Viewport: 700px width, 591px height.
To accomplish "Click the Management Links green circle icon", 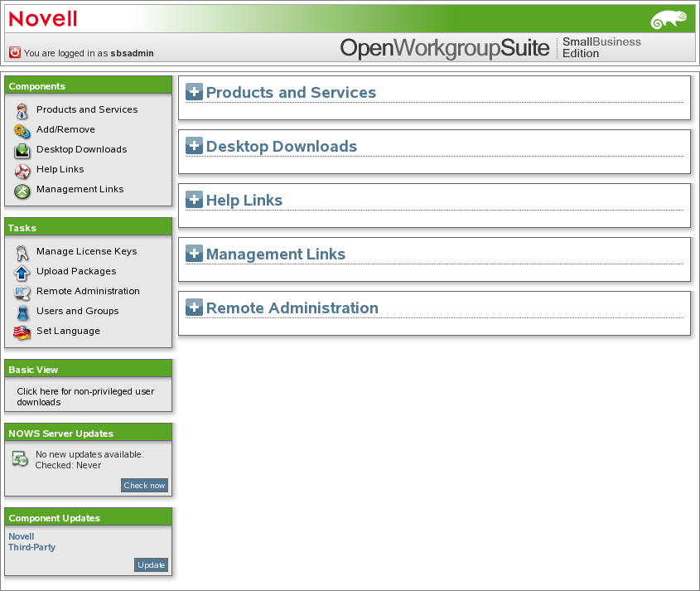I will [22, 191].
